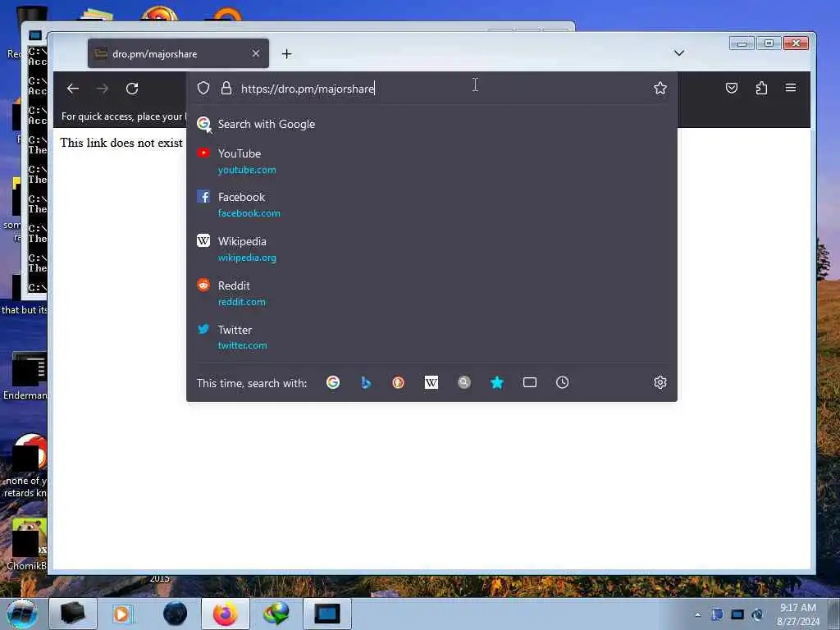Open the ChomikB desktop icon
840x630 pixels.
(x=27, y=545)
